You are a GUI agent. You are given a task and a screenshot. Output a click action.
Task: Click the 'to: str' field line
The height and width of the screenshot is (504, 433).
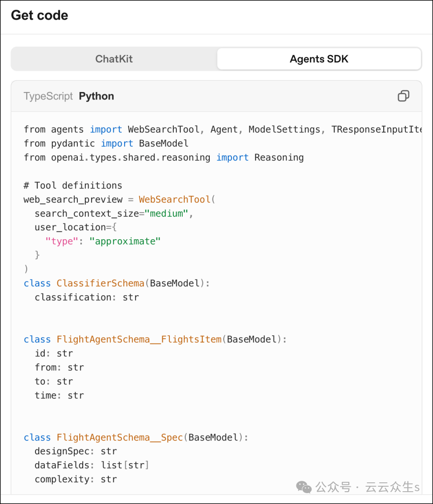point(54,381)
